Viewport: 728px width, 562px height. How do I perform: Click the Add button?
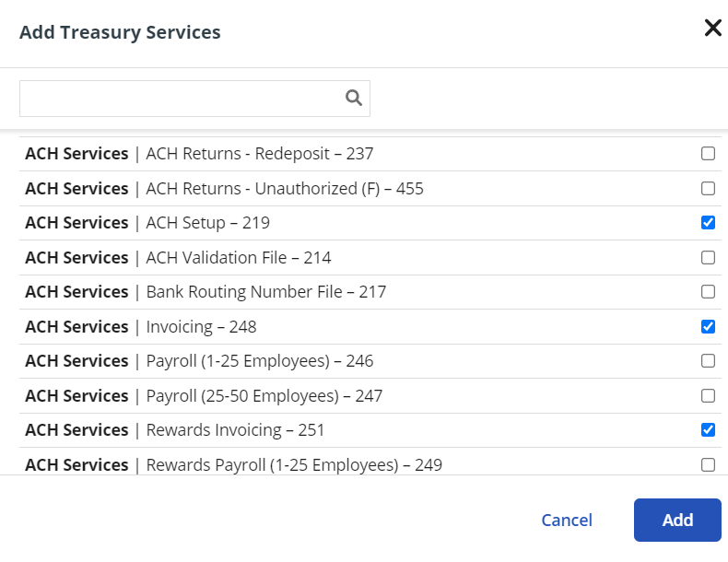(677, 520)
